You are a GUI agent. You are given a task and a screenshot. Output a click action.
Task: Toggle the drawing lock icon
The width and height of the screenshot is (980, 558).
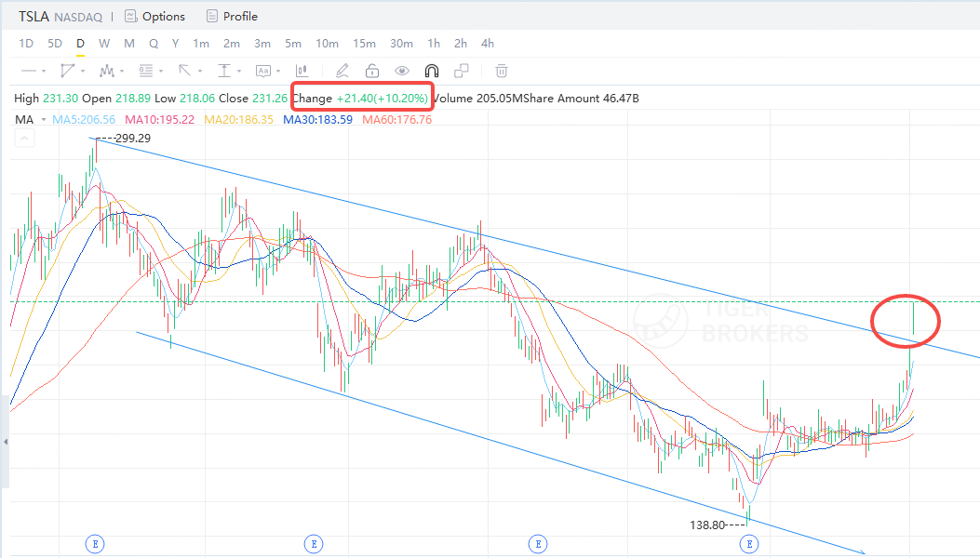[x=372, y=71]
